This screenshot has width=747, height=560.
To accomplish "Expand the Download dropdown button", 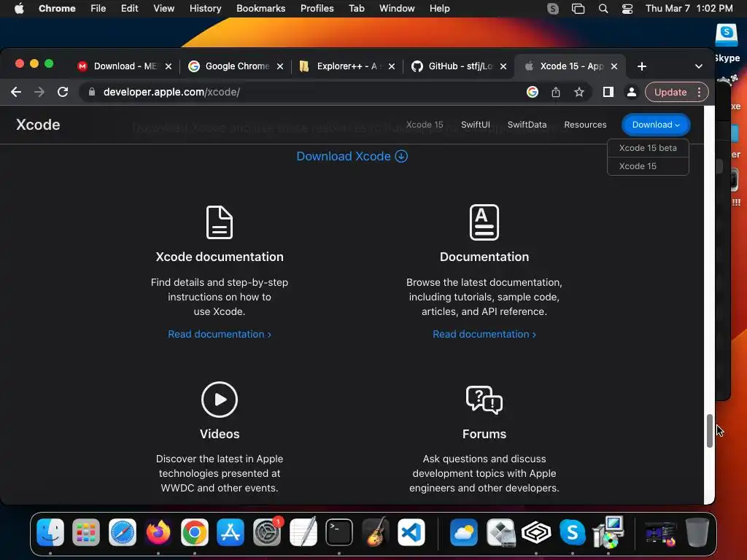I will tap(656, 125).
